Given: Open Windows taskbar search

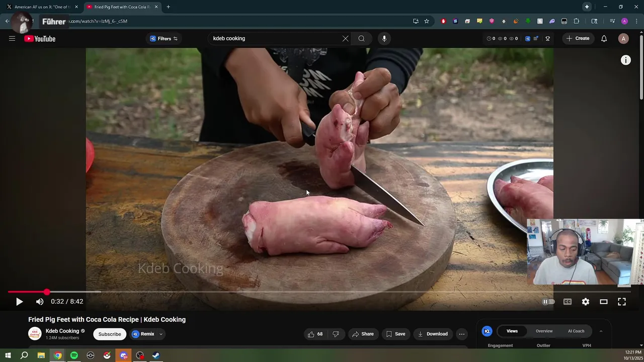Looking at the screenshot, I should coord(24,355).
